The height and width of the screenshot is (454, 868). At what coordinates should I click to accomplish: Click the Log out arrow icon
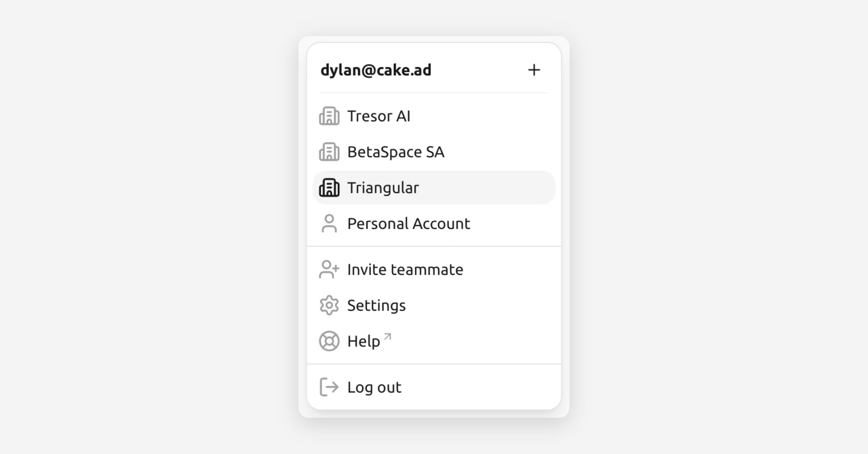click(x=329, y=387)
